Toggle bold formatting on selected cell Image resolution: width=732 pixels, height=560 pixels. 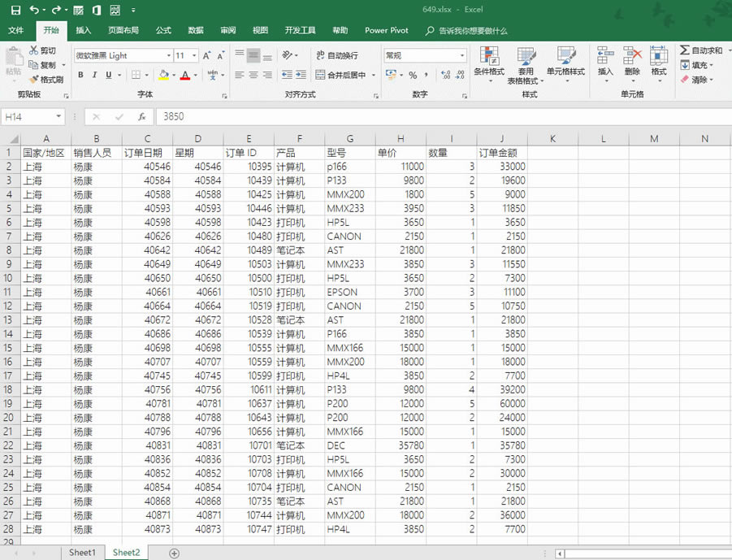(80, 75)
